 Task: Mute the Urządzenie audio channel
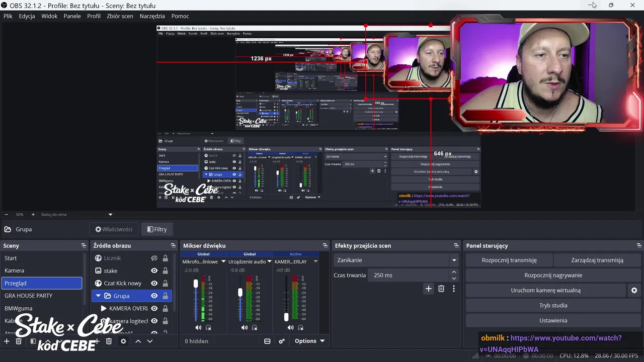tap(245, 328)
